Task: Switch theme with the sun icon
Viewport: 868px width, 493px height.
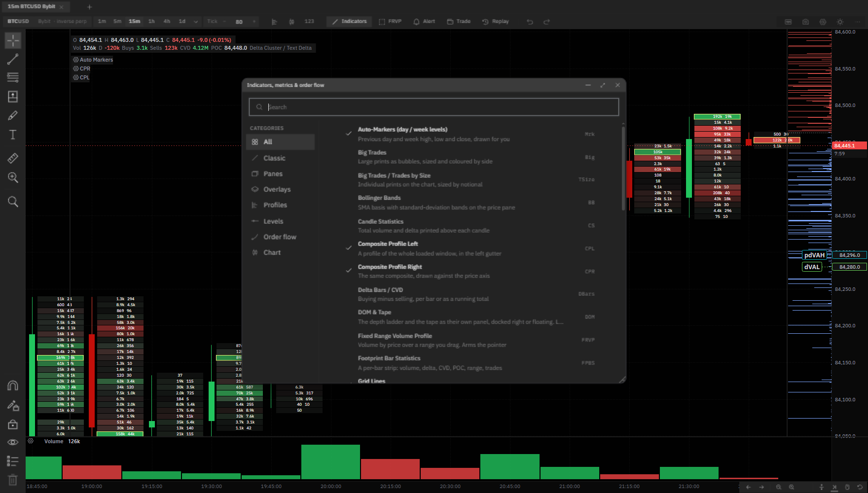Action: click(840, 22)
